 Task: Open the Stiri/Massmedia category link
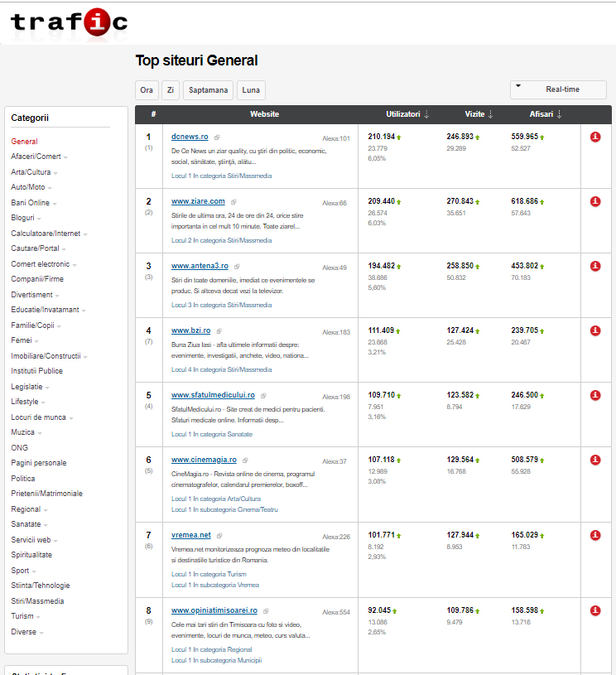(37, 601)
